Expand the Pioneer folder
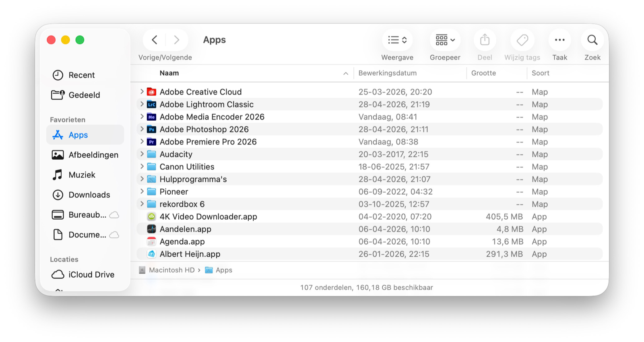The image size is (644, 342). pyautogui.click(x=142, y=192)
